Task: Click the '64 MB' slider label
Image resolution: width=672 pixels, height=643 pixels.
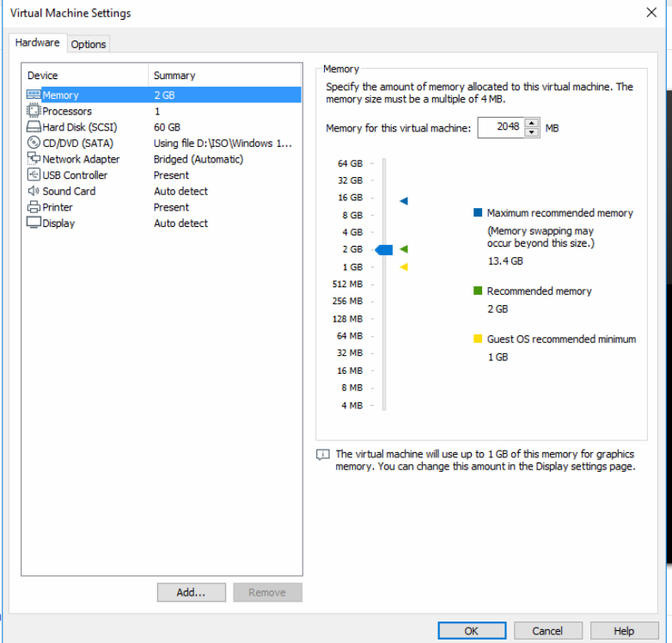Action: (349, 336)
